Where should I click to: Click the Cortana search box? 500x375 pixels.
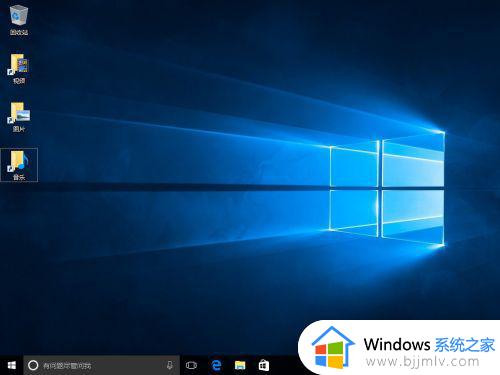tap(101, 365)
